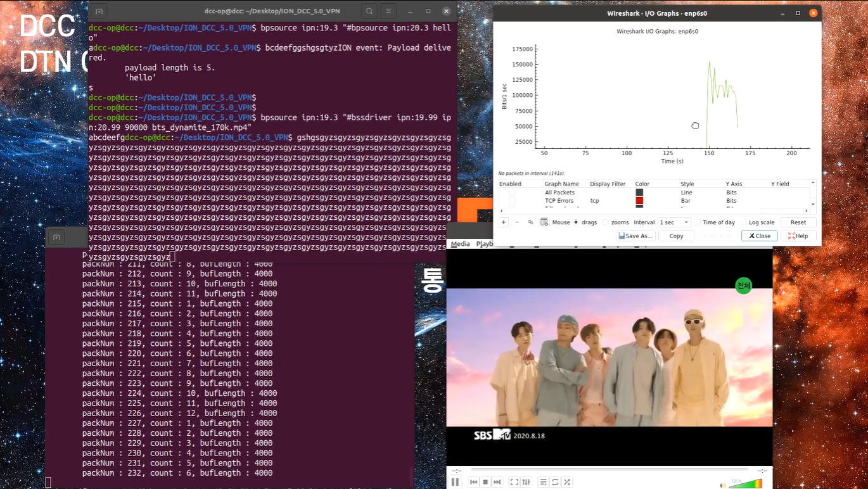Image resolution: width=868 pixels, height=489 pixels.
Task: Click the 'Bar' style cell
Action: [x=686, y=201]
